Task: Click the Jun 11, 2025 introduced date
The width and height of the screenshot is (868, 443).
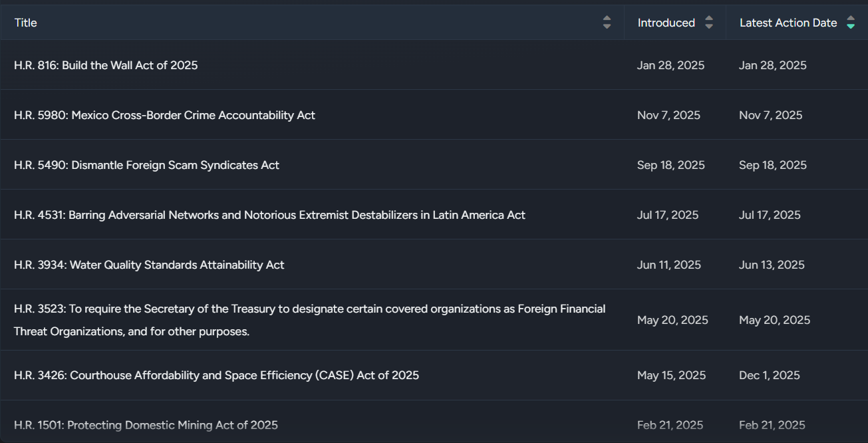Action: (668, 265)
